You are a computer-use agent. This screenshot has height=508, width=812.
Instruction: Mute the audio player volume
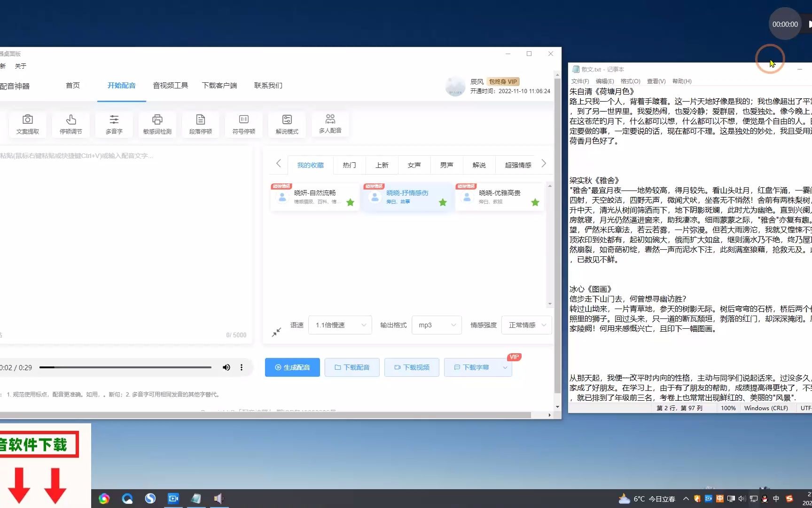coord(226,367)
